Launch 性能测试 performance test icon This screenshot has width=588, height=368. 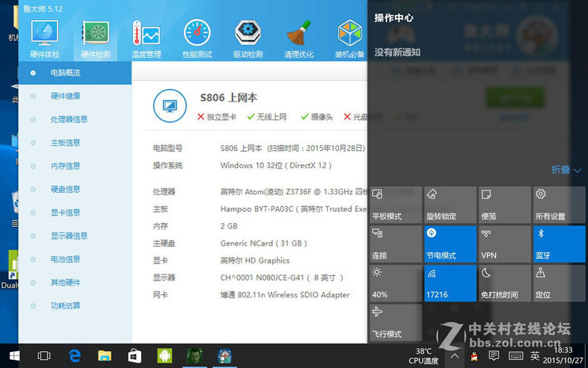click(197, 40)
